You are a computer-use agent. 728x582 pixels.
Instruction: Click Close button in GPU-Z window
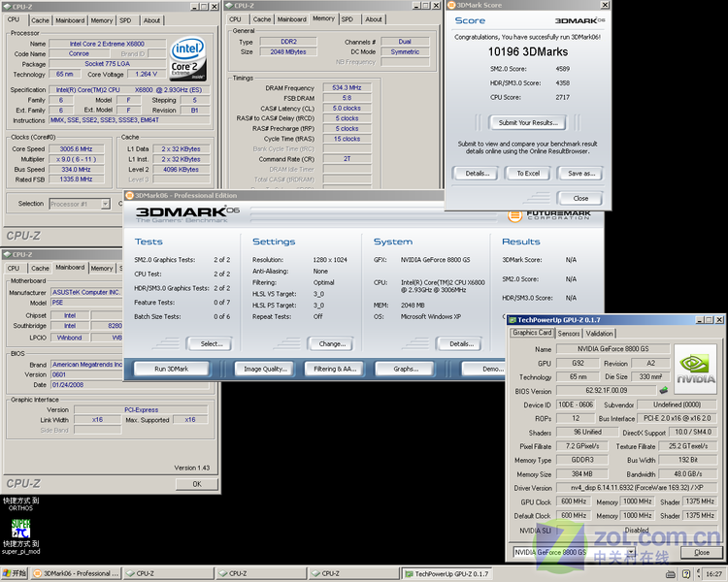(702, 552)
